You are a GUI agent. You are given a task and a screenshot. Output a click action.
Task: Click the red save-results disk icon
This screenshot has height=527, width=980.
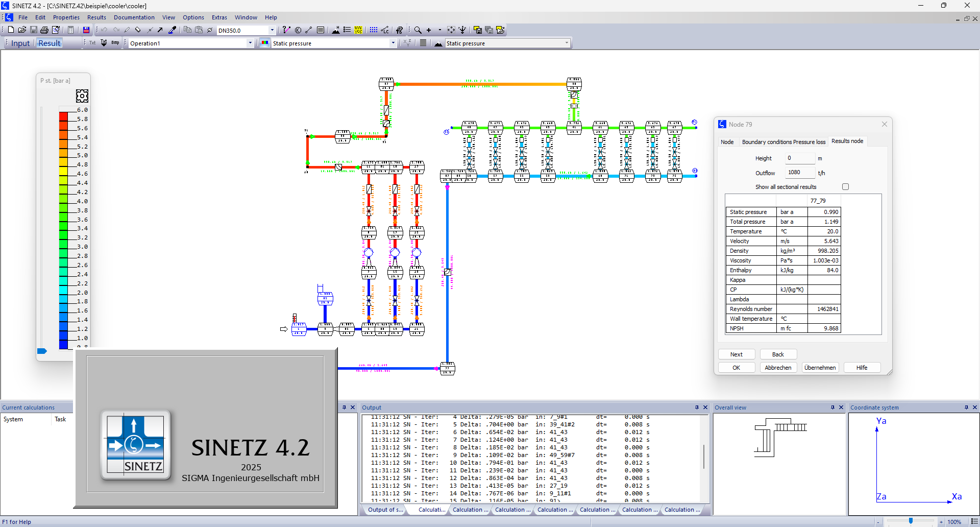(x=86, y=30)
